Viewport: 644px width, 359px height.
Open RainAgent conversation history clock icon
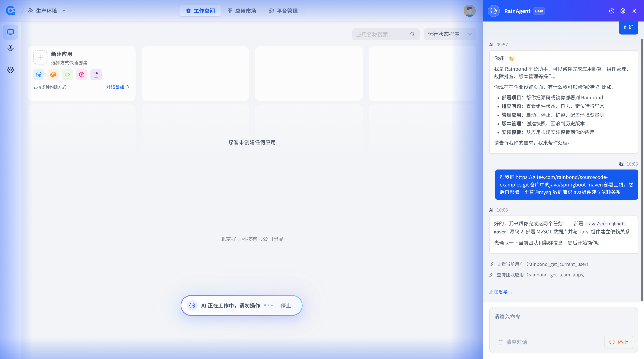pos(611,11)
